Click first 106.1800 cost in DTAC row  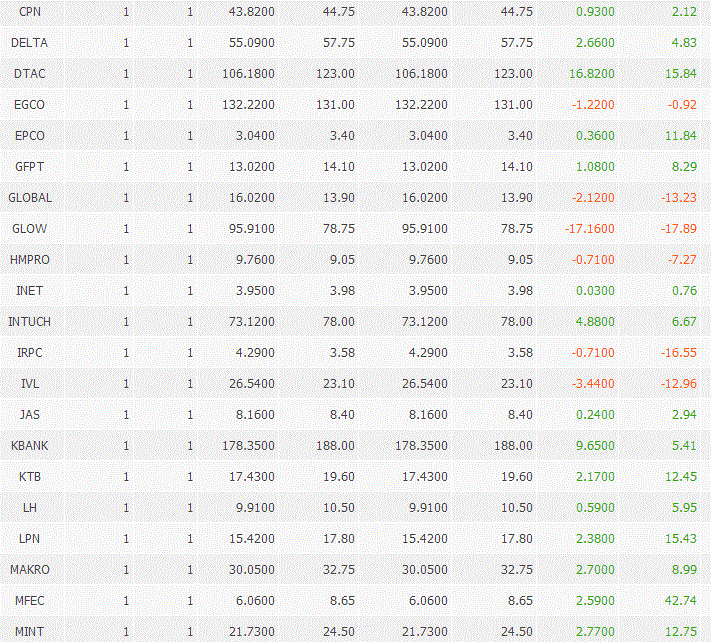point(248,73)
